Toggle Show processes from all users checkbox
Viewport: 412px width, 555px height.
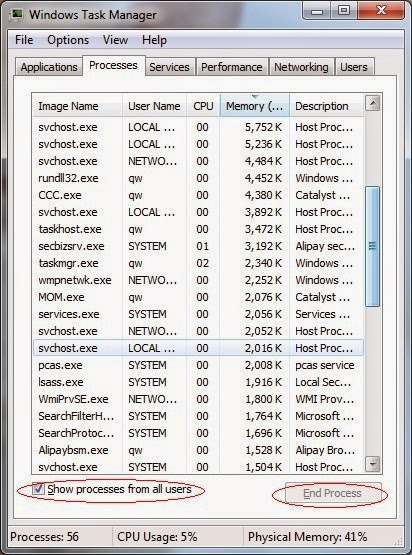pos(38,489)
